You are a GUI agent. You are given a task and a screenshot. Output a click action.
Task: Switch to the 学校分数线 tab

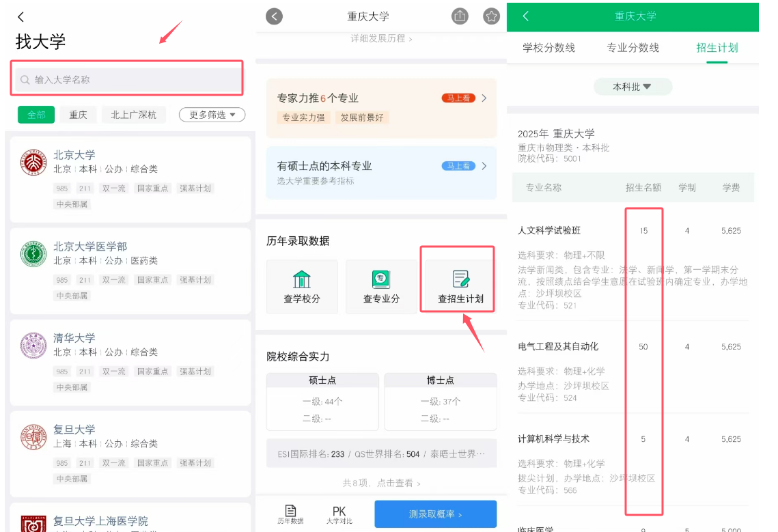pyautogui.click(x=551, y=48)
